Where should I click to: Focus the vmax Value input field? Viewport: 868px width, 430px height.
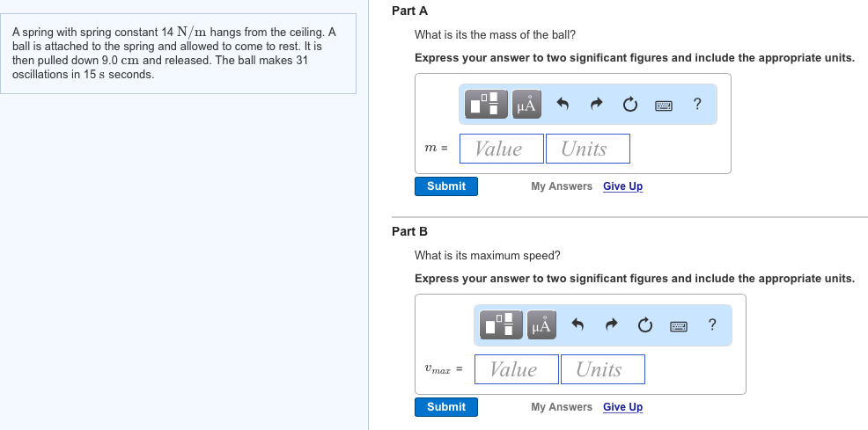tap(517, 369)
